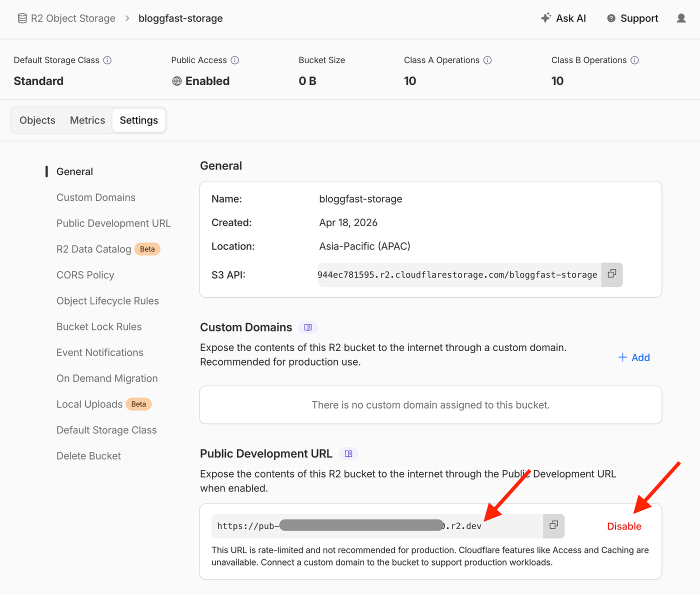This screenshot has height=595, width=700.
Task: Select CORS Policy in sidebar
Action: point(85,274)
